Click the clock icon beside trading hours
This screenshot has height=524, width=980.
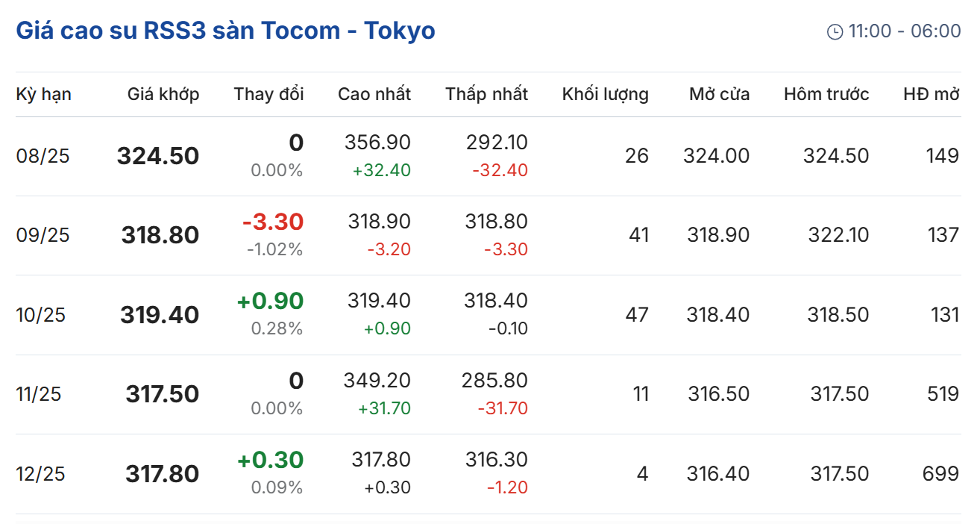[x=835, y=31]
